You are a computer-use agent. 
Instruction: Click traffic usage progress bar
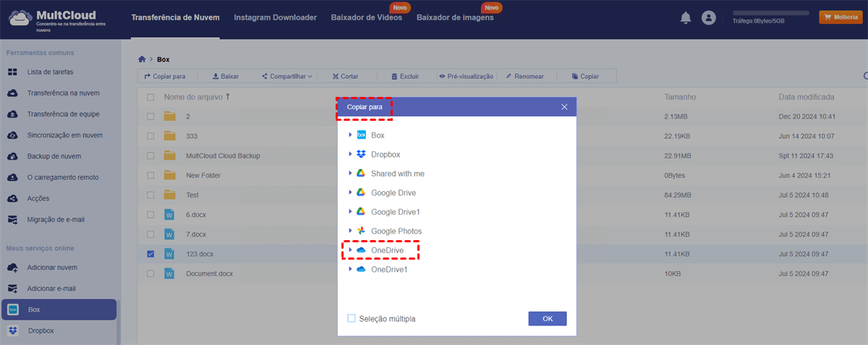[x=771, y=13]
